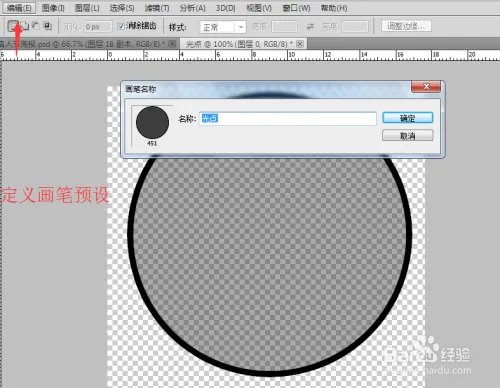Viewport: 500px width, 388px height.
Task: Open the 选择(S) menu
Action: [122, 8]
